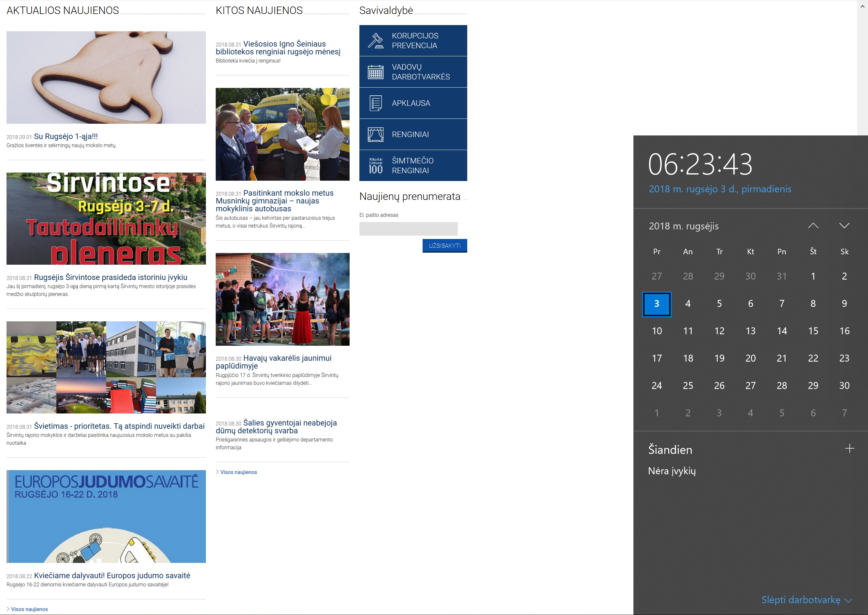The image size is (868, 615).
Task: Open article Havajų vakarėlis jaunimui paplūdimyje
Action: pos(273,362)
